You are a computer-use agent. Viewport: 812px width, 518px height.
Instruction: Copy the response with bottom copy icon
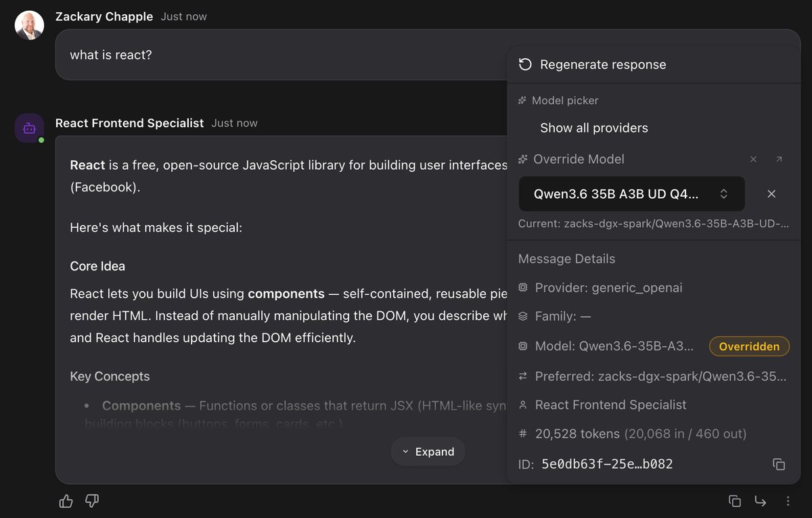click(x=735, y=501)
